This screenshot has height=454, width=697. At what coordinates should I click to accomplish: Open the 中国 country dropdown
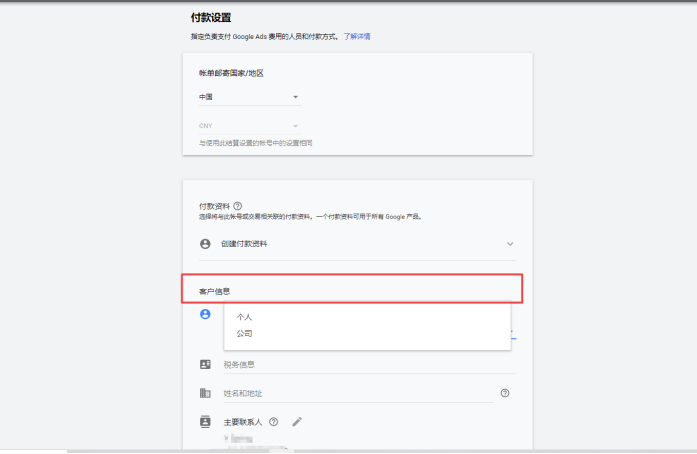click(x=250, y=97)
